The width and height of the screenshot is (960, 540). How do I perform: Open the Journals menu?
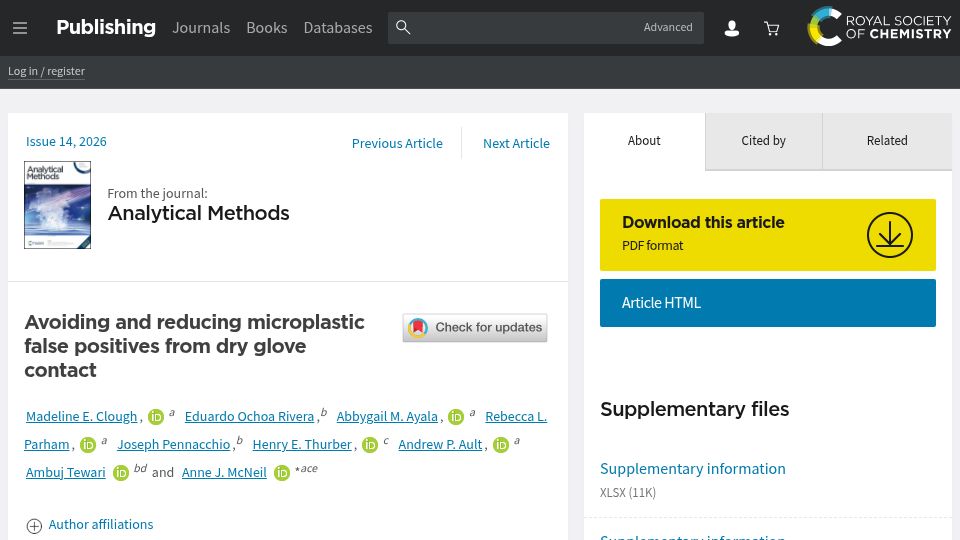pos(201,28)
